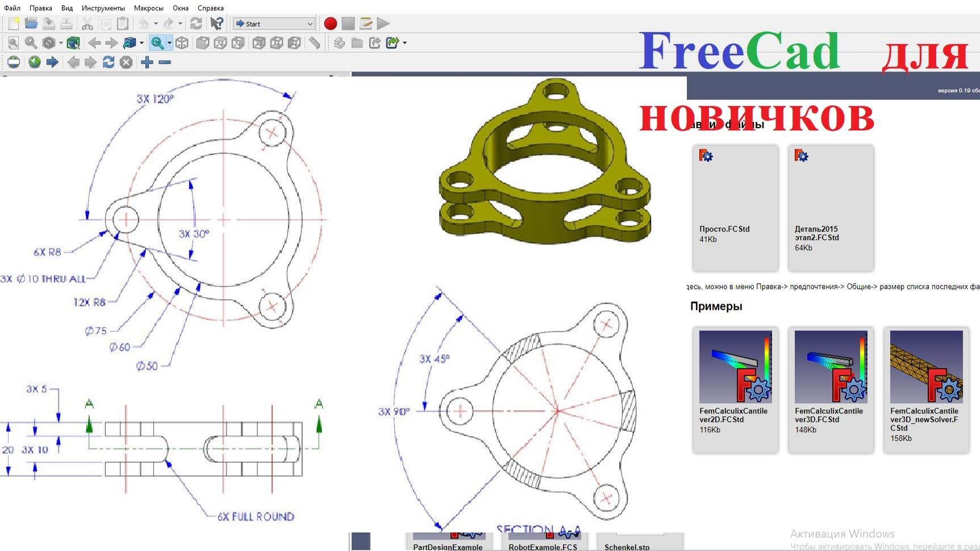Screen dimensions: 980x551
Task: Click the Paste clipboard icon
Action: (x=123, y=24)
